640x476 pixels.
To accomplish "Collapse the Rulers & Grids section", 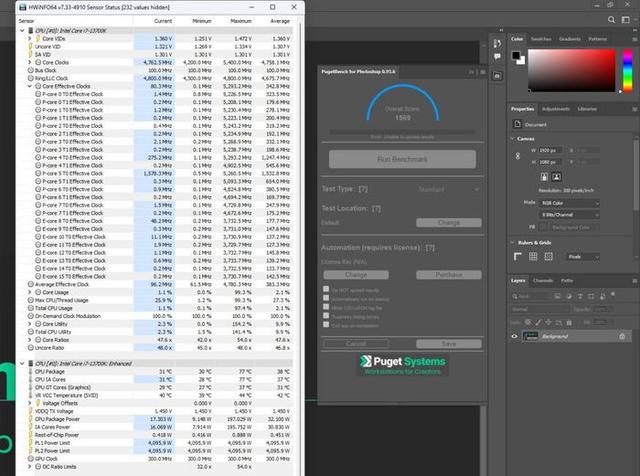I will click(513, 242).
